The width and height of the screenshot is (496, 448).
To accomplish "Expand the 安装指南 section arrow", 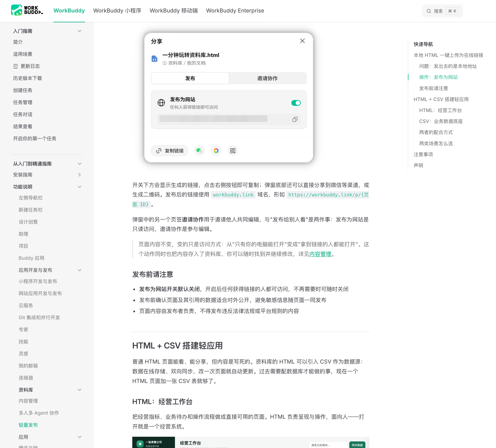I will [x=79, y=175].
